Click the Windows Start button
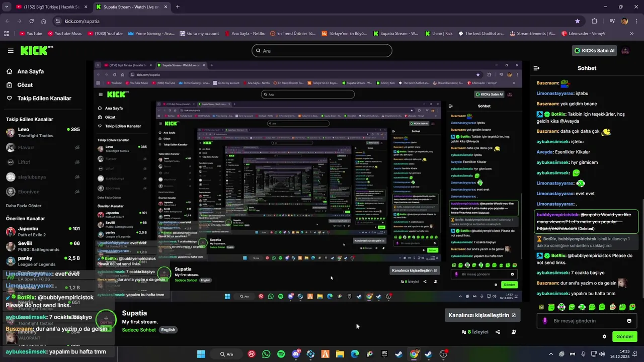Image resolution: width=644 pixels, height=362 pixels. (201, 354)
